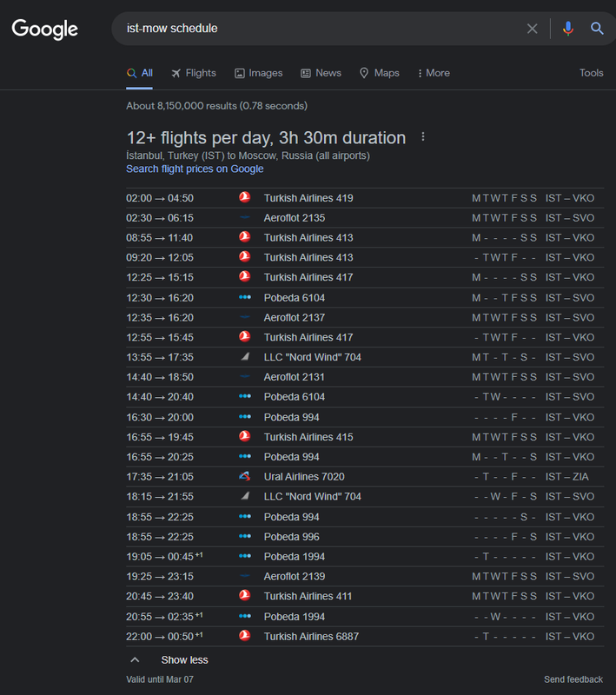Click Aeroflot logo for flight 2131

point(245,377)
